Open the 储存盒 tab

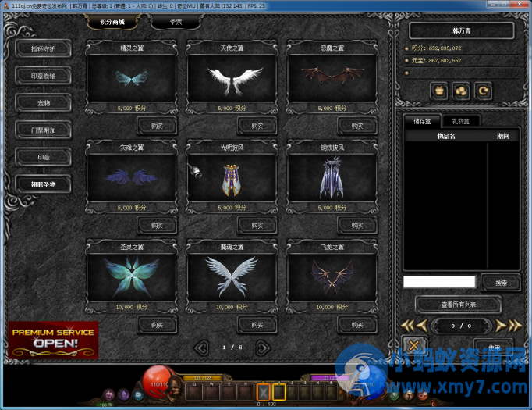(x=422, y=121)
